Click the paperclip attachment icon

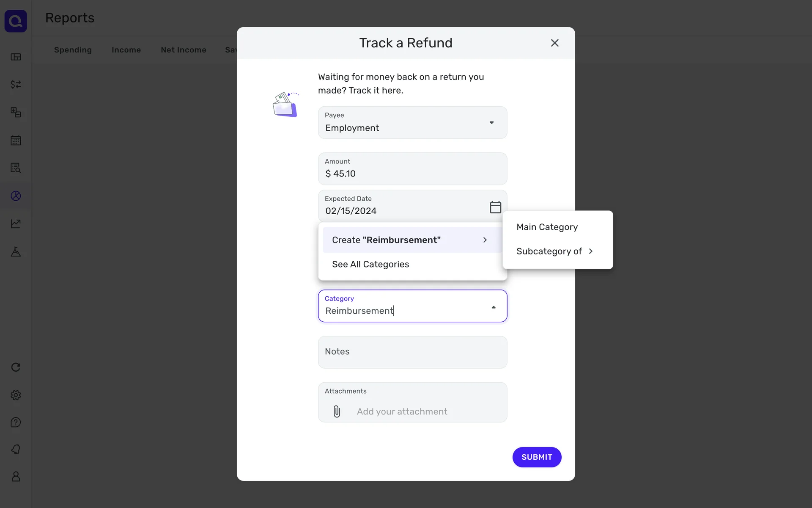coord(337,411)
